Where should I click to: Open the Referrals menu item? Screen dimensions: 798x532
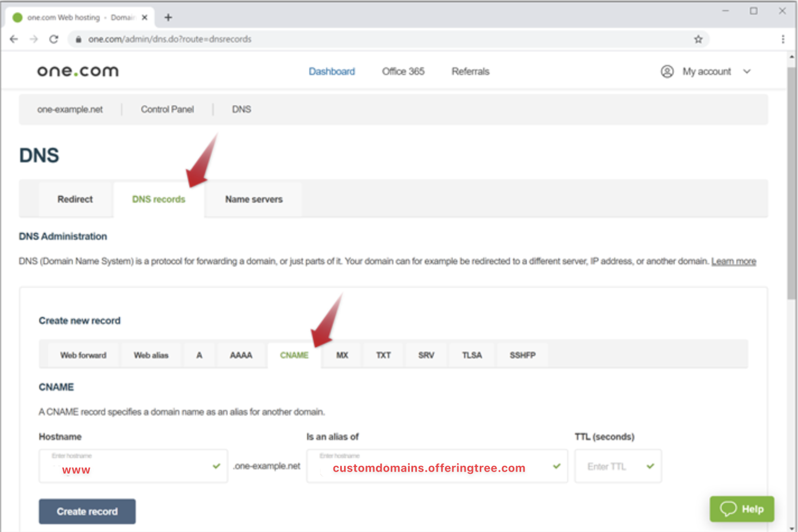pos(471,72)
